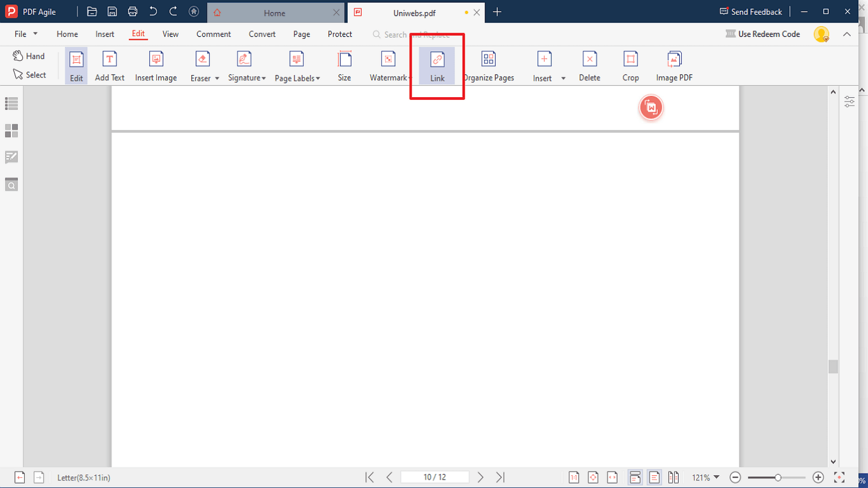Open the Signature tool

click(x=244, y=66)
